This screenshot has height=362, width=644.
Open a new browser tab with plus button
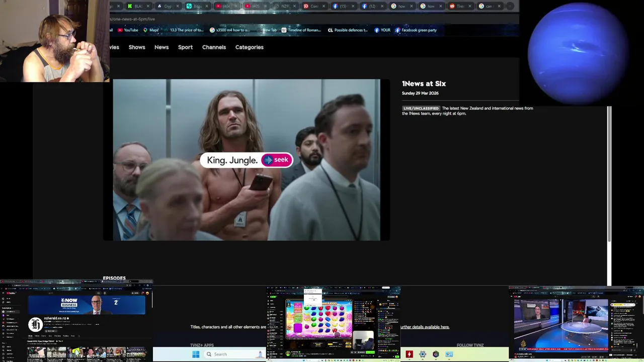pos(510,6)
